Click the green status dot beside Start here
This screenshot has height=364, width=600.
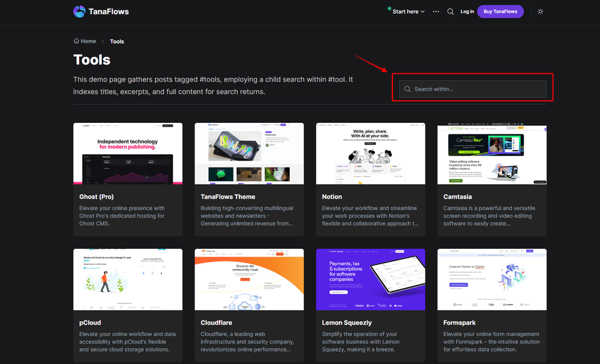coord(390,9)
